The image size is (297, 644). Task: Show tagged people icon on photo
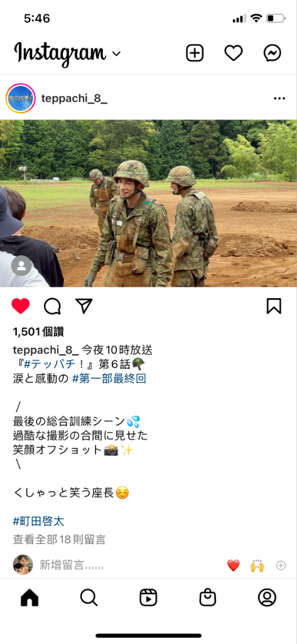click(x=21, y=266)
